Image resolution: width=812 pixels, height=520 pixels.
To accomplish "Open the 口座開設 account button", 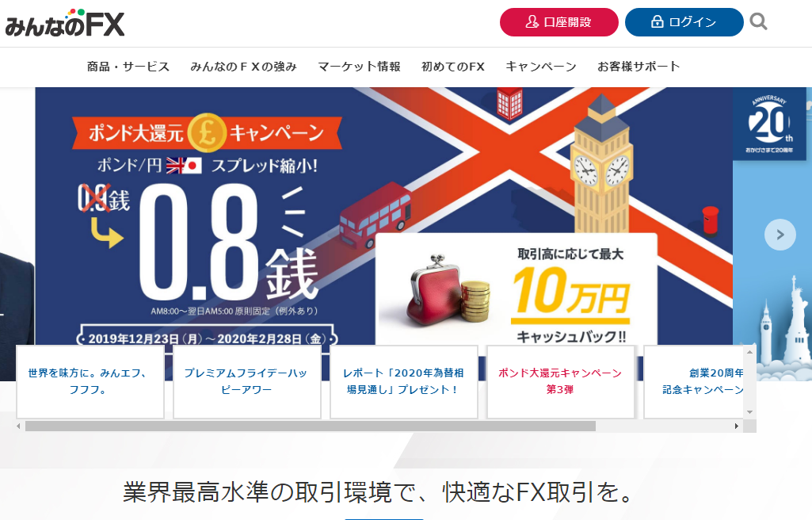I will coord(558,22).
